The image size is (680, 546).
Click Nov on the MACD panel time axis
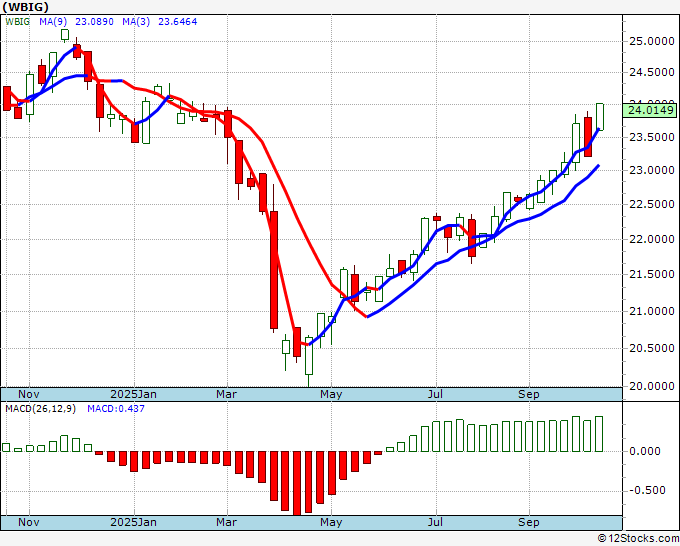pyautogui.click(x=29, y=522)
